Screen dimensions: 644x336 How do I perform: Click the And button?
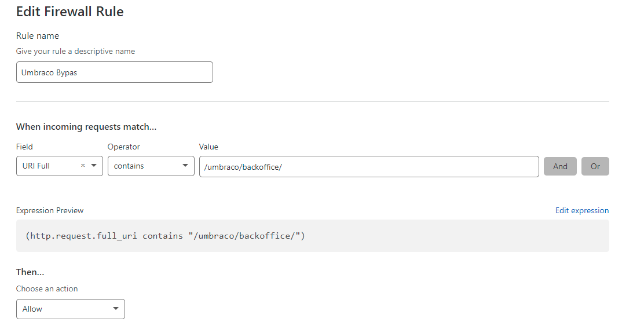(560, 166)
